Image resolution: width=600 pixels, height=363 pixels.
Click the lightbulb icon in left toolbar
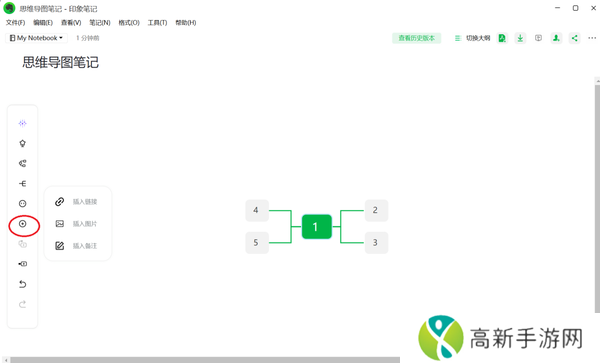(x=23, y=143)
